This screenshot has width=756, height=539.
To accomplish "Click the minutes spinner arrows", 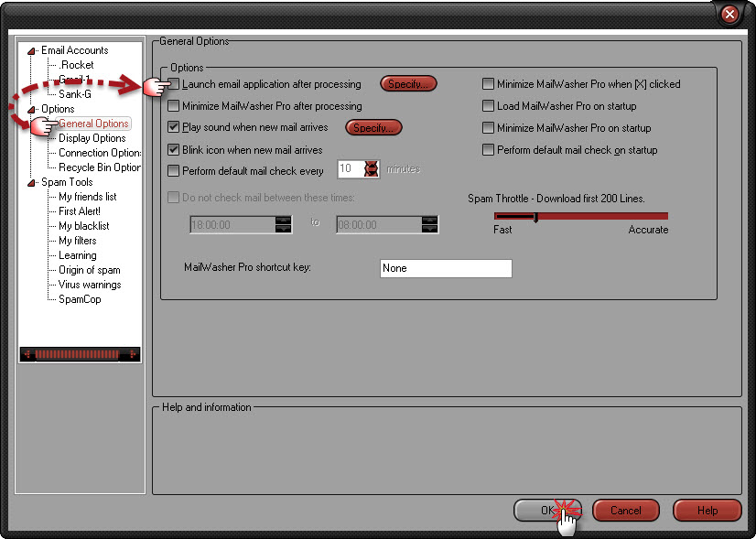I will point(372,169).
